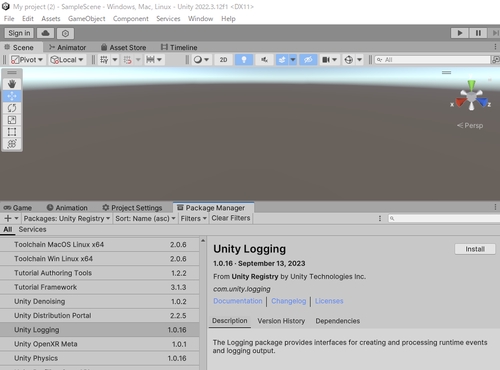
Task: Switch Local handle rotation mode
Action: click(67, 60)
